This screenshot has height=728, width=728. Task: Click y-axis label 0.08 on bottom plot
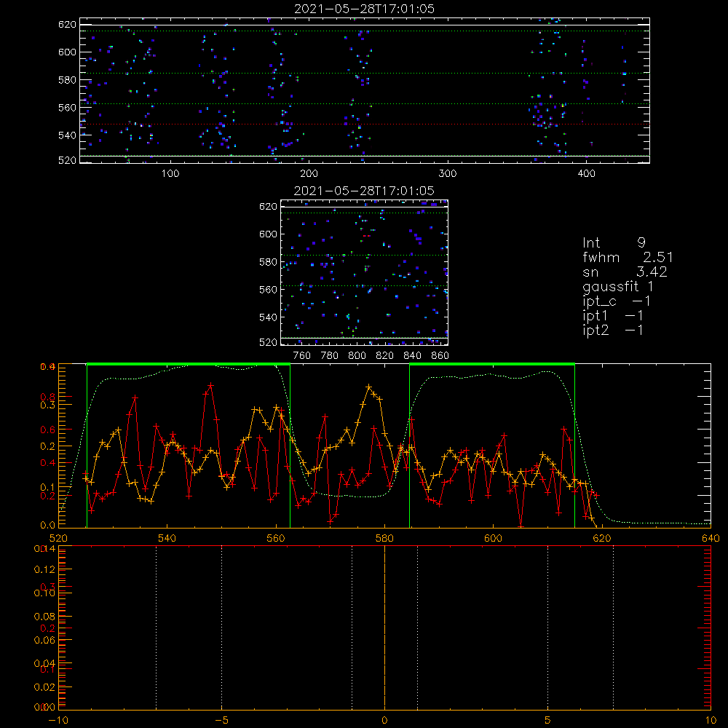44,616
